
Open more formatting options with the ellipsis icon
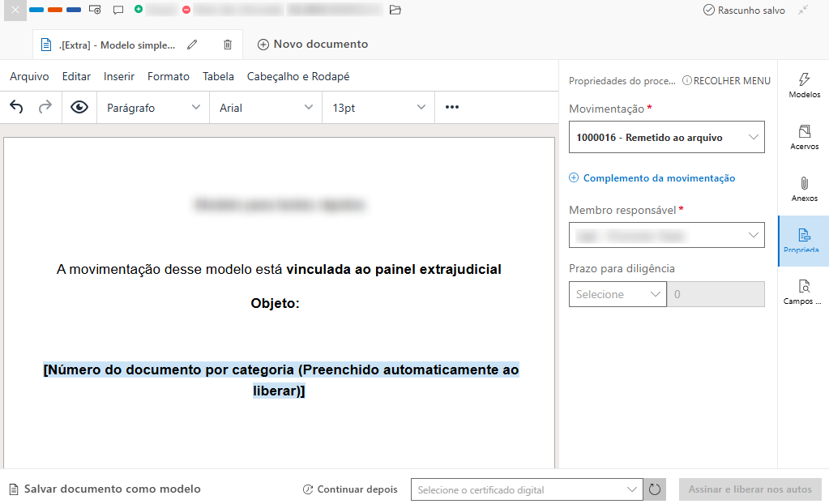click(x=452, y=107)
